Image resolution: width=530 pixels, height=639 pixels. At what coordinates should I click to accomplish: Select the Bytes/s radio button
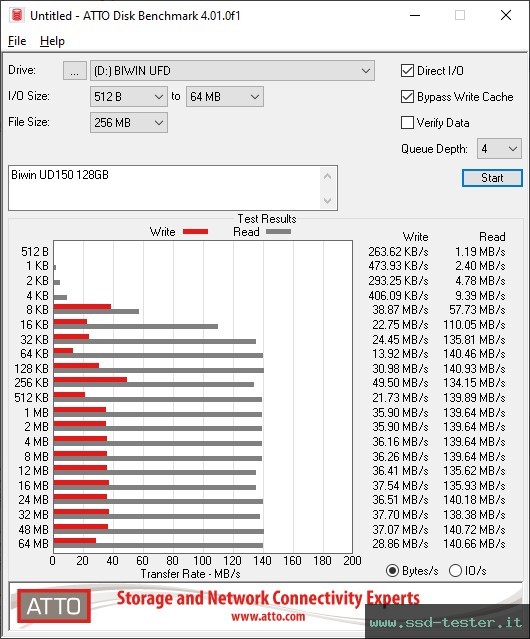[392, 571]
